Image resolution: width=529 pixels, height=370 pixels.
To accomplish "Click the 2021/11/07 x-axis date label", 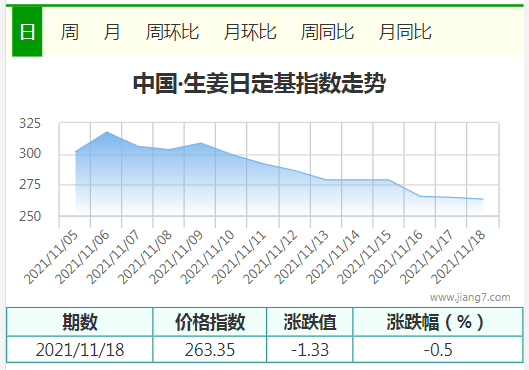I will (x=113, y=257).
